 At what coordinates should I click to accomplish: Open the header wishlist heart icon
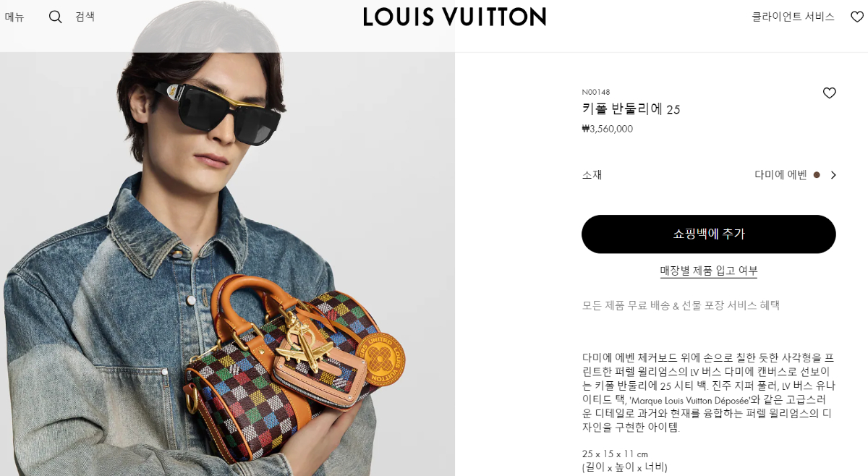coord(857,17)
